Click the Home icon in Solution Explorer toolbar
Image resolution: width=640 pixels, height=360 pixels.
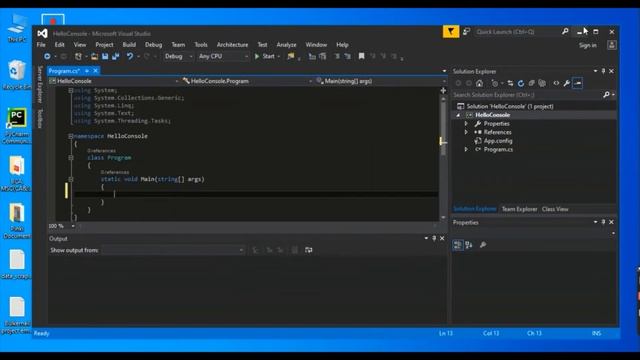click(479, 83)
